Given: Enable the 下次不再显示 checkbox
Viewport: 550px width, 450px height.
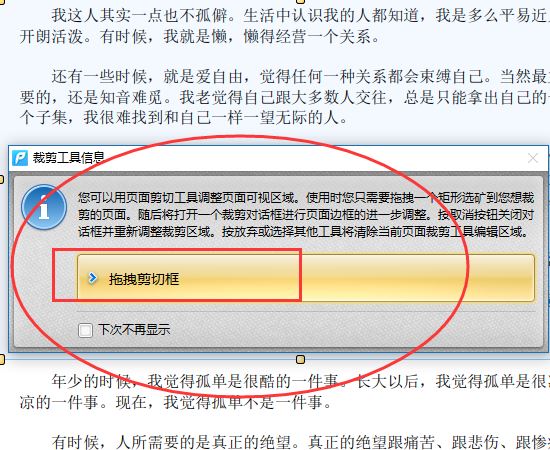Looking at the screenshot, I should [85, 330].
